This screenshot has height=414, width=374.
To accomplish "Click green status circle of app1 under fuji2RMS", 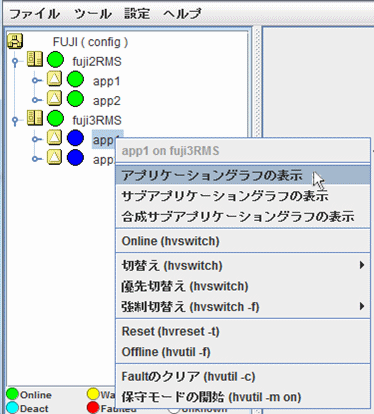I will (75, 80).
